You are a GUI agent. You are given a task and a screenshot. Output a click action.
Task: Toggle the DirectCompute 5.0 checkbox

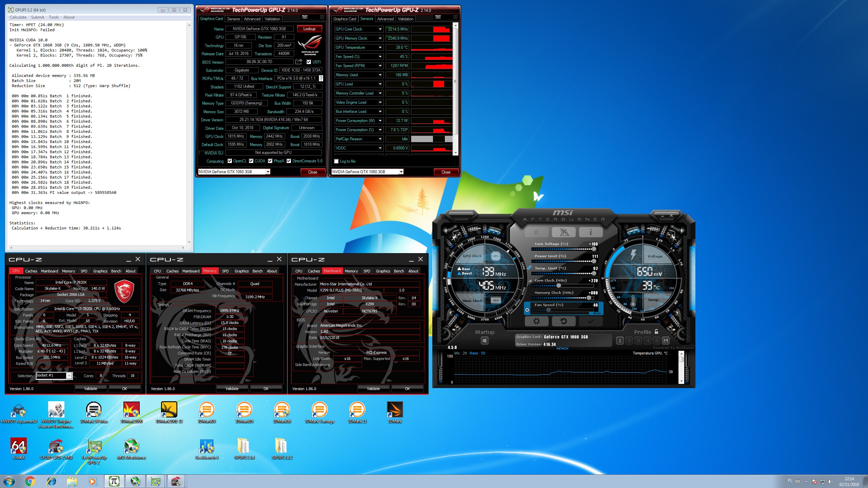[x=289, y=161]
